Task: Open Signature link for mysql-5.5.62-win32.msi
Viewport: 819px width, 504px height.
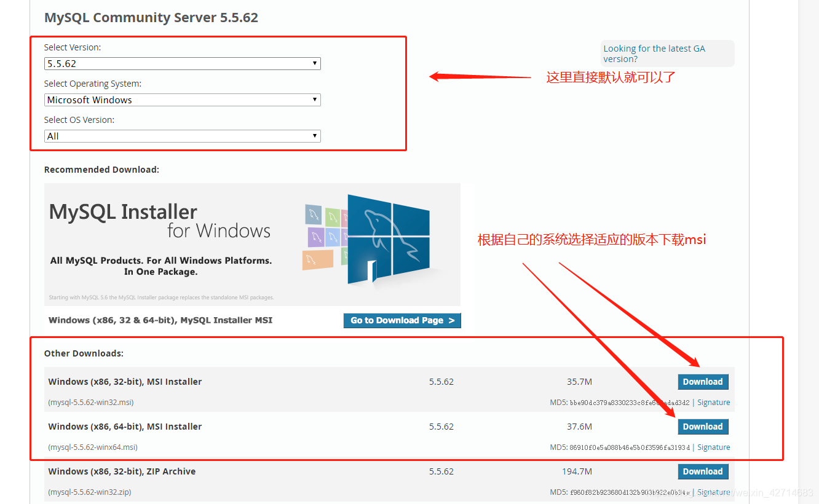Action: 714,403
